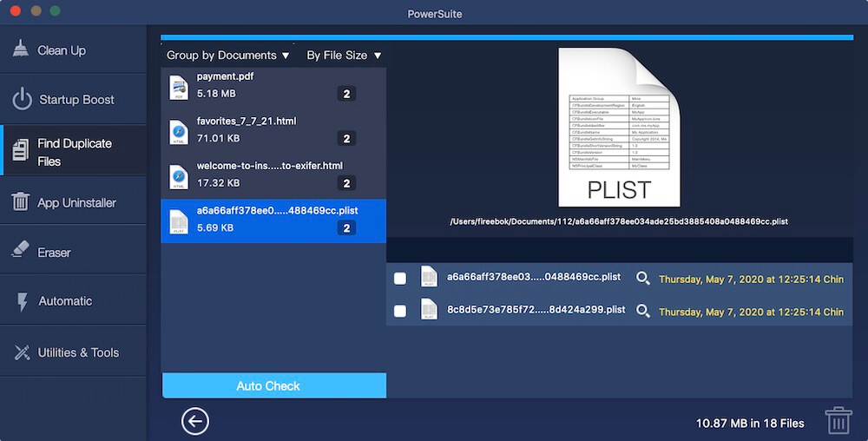Screen dimensions: 868x441
Task: Select a6a66aff378ee0.....488469cc.plist group
Action: coord(273,220)
